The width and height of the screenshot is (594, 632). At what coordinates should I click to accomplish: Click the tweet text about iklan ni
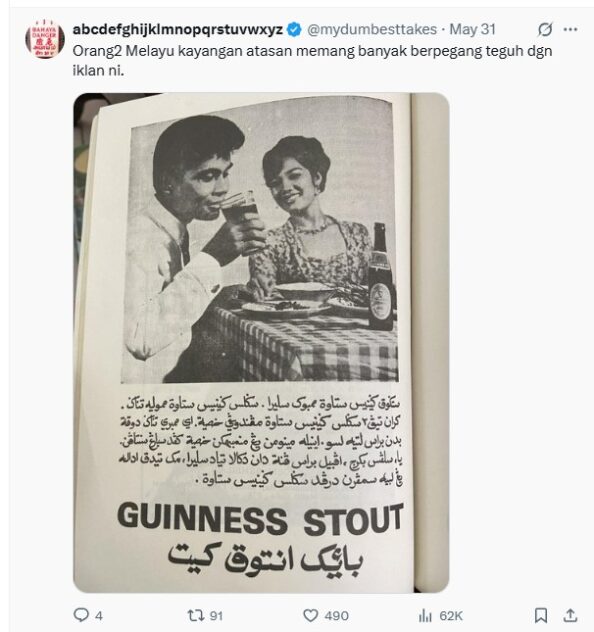click(312, 60)
